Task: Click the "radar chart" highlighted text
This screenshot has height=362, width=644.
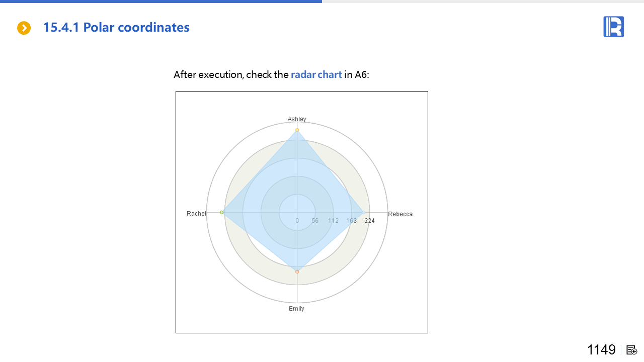Action: pyautogui.click(x=316, y=75)
